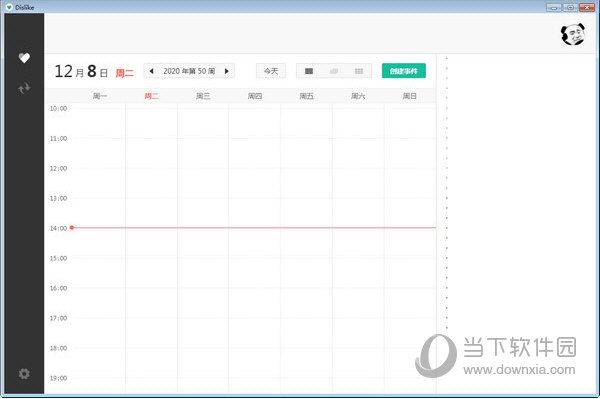
Task: Click the 12月8日 date heading
Action: tap(81, 72)
